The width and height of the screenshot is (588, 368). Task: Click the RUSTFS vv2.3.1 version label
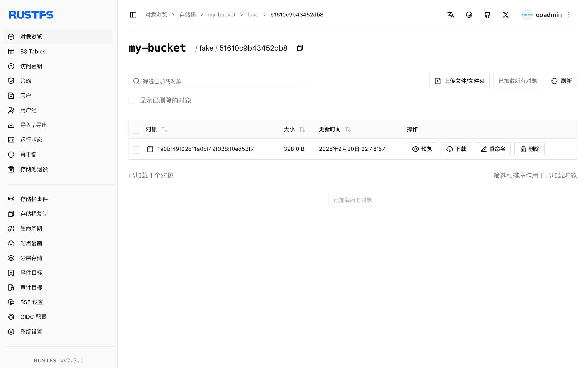[x=59, y=360]
